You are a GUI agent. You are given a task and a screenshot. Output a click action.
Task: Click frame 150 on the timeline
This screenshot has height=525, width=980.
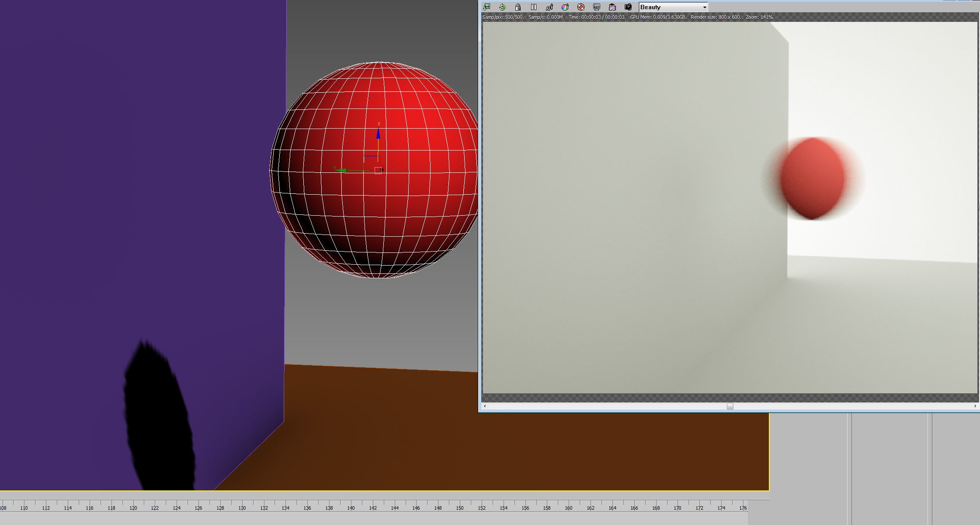tap(460, 507)
